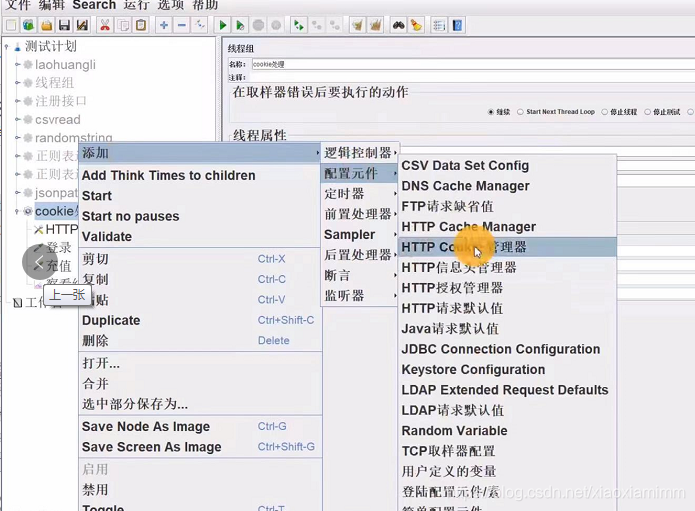Viewport: 695px width, 511px height.
Task: Click the Reset Search yellow broom icon
Action: click(x=416, y=25)
